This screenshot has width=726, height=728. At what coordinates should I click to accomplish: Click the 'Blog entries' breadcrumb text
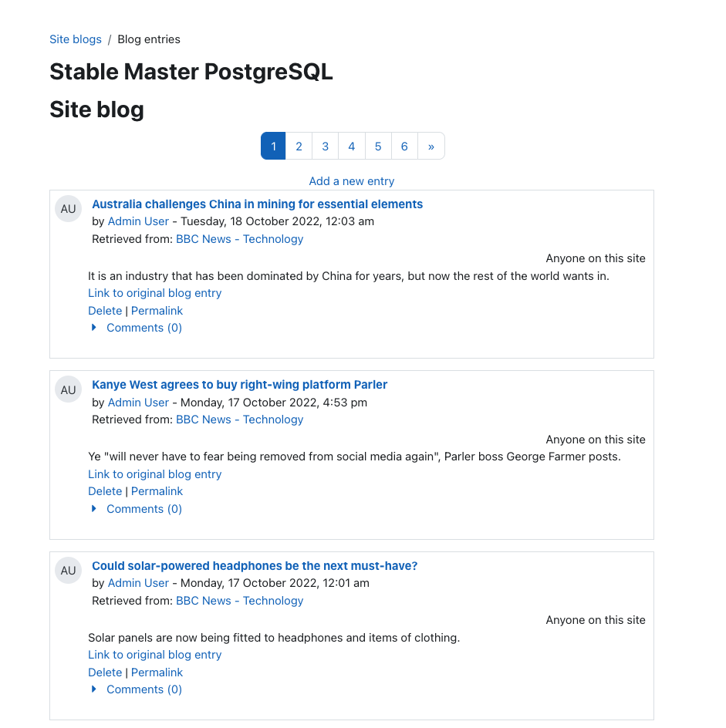[149, 39]
